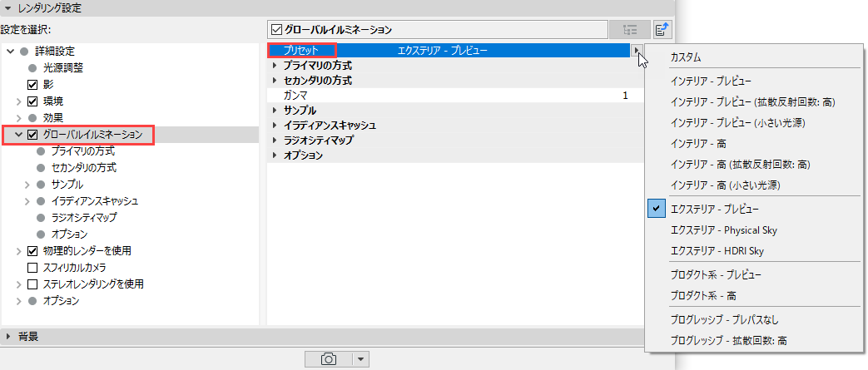
Task: Collapse the グローバルイルミネーション tree node
Action: point(18,135)
